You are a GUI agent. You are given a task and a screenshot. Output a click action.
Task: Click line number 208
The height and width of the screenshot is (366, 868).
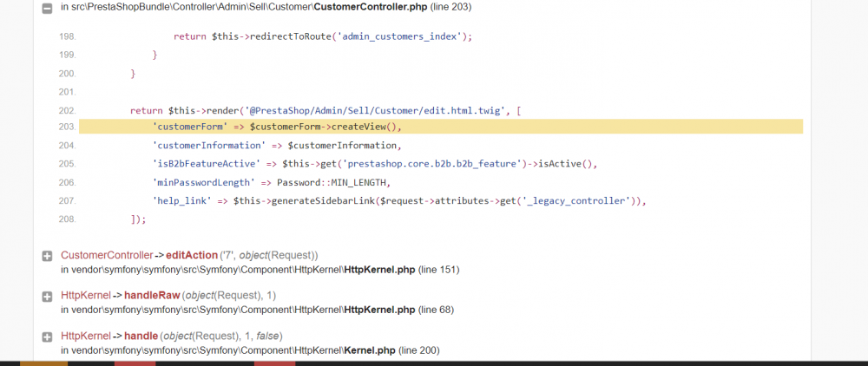(x=67, y=219)
